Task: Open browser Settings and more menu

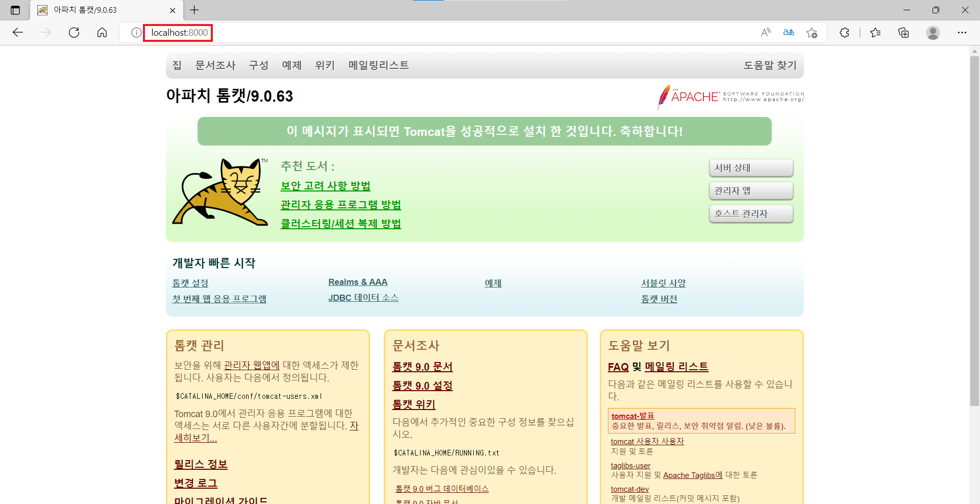Action: tap(962, 33)
